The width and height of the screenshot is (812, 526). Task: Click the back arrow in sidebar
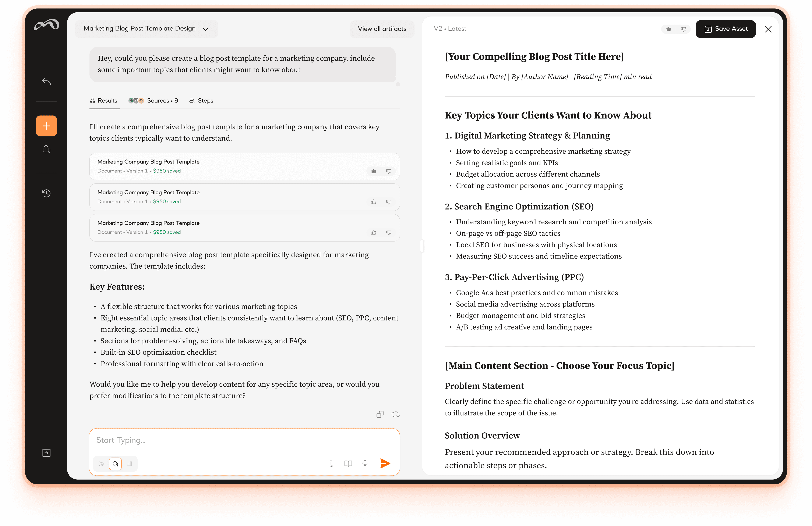tap(46, 82)
